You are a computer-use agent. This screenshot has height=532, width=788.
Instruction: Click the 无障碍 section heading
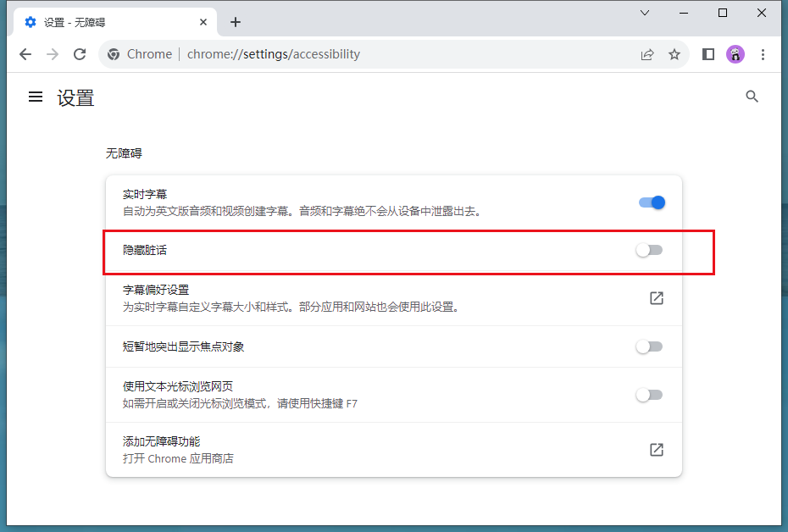click(124, 153)
